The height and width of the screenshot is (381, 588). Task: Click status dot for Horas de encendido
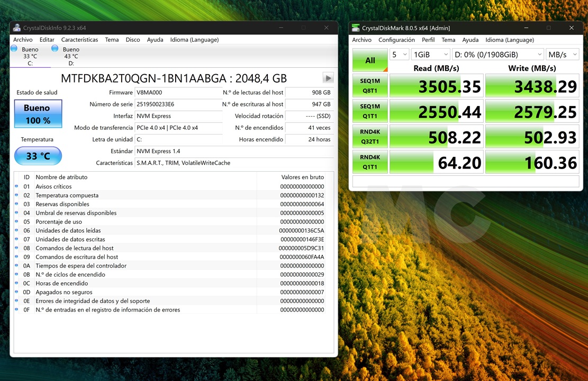[16, 283]
